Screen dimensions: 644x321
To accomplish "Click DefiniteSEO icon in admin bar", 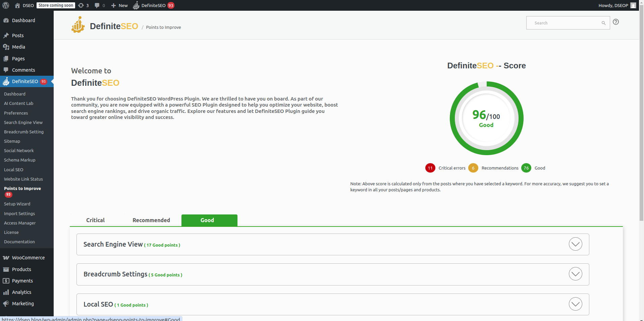I will click(x=136, y=5).
